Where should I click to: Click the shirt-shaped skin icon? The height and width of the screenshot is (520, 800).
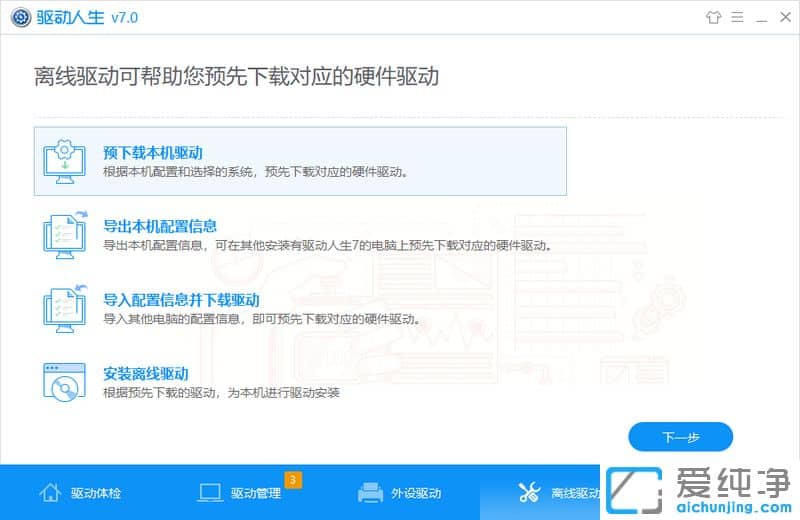pos(712,16)
